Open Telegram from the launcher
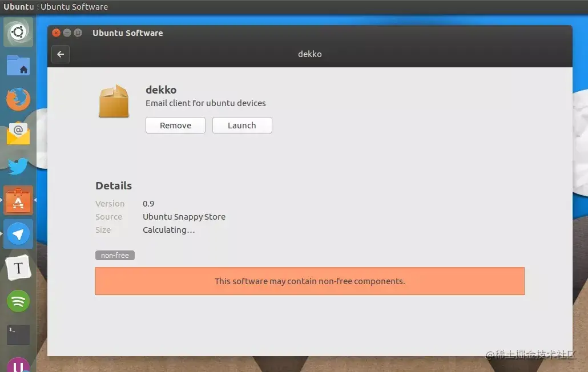The image size is (588, 372). pyautogui.click(x=18, y=234)
